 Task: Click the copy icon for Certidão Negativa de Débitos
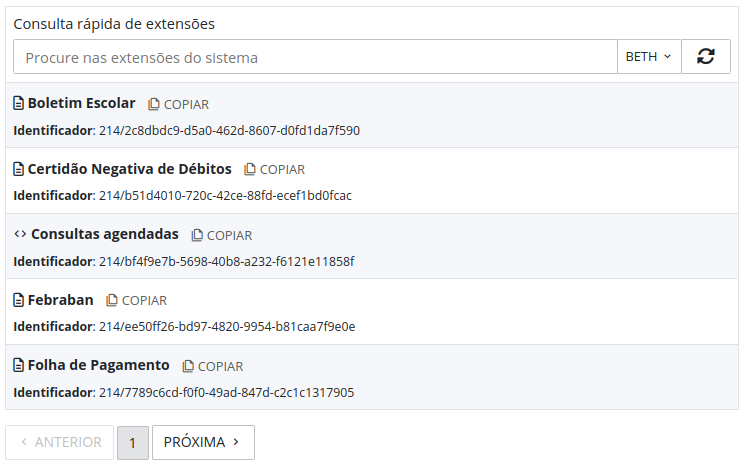pyautogui.click(x=250, y=170)
